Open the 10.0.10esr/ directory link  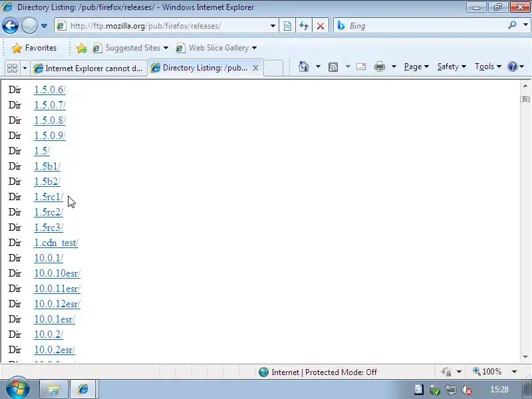(x=57, y=273)
